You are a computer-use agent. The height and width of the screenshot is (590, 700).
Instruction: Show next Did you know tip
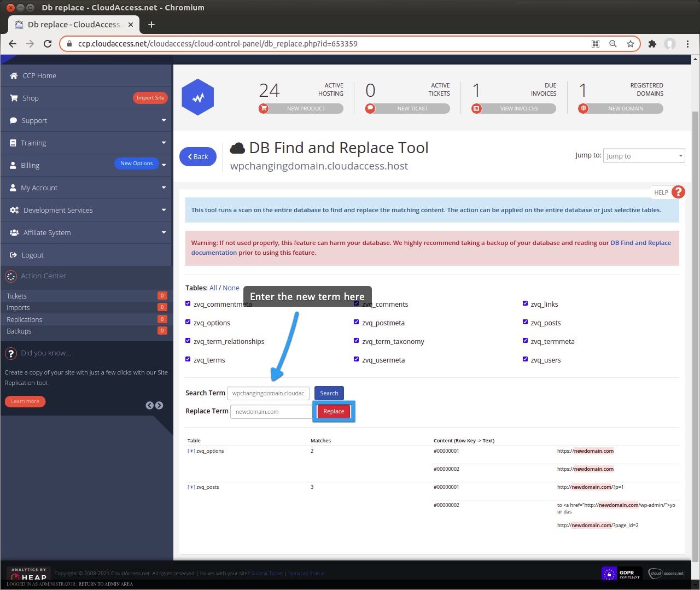pos(159,405)
